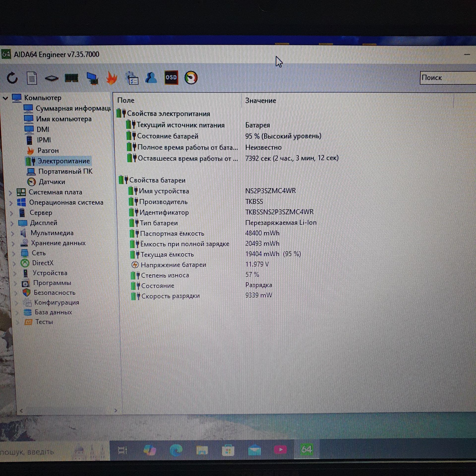
Task: Select the DirectX tree item
Action: tap(43, 263)
